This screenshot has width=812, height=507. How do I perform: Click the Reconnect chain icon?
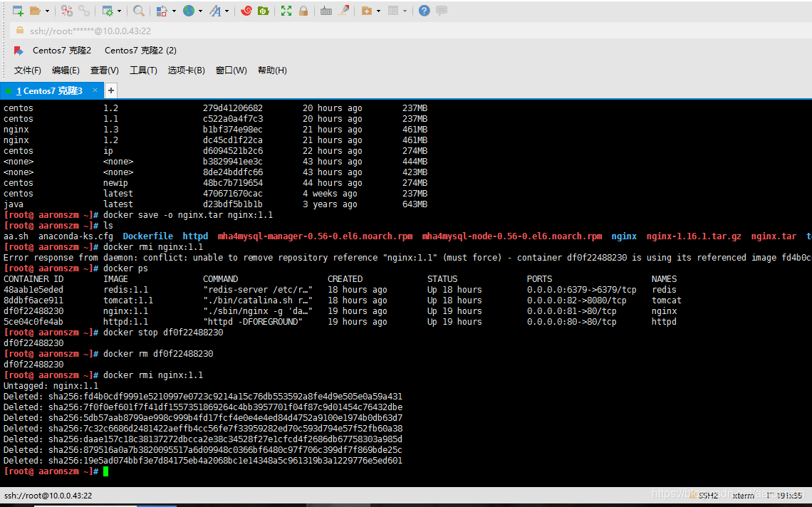[84, 11]
